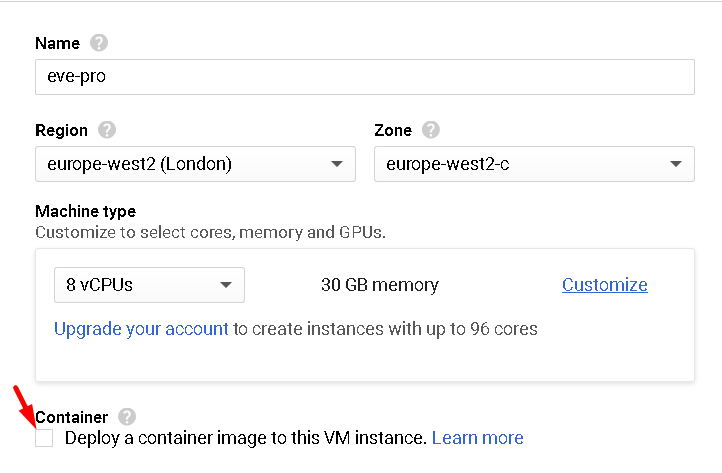Screen dimensions: 722x473
Task: Click the Machine type heading
Action: pos(86,211)
